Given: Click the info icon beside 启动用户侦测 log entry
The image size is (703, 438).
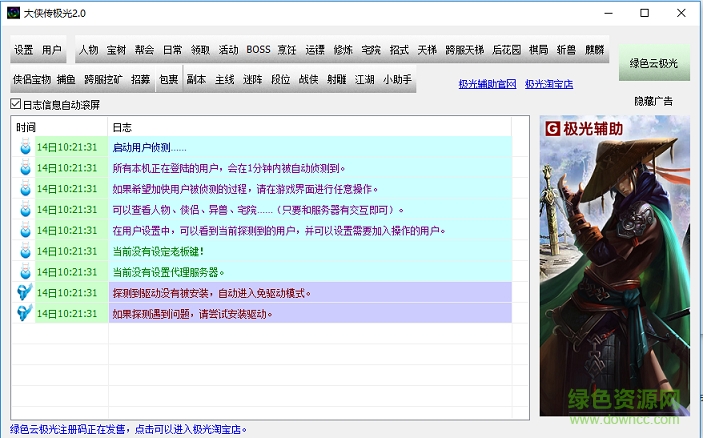Looking at the screenshot, I should pyautogui.click(x=24, y=147).
